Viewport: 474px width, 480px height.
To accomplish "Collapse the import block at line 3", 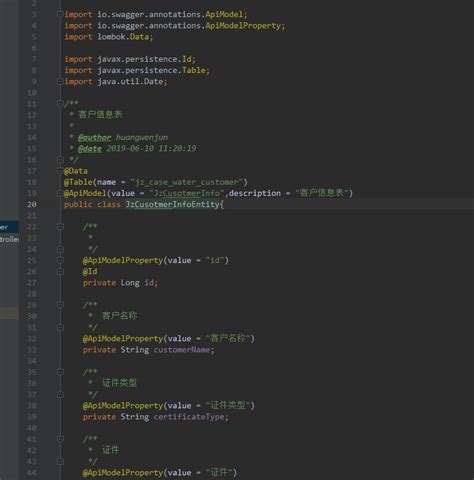I will tap(60, 14).
